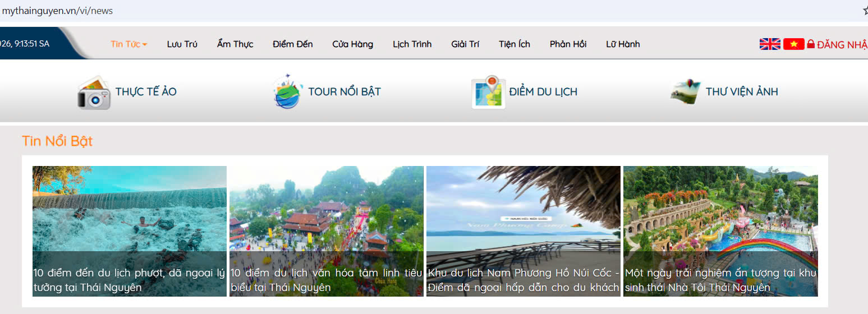Click the browser address bar URL
This screenshot has height=314, width=868.
pos(58,11)
